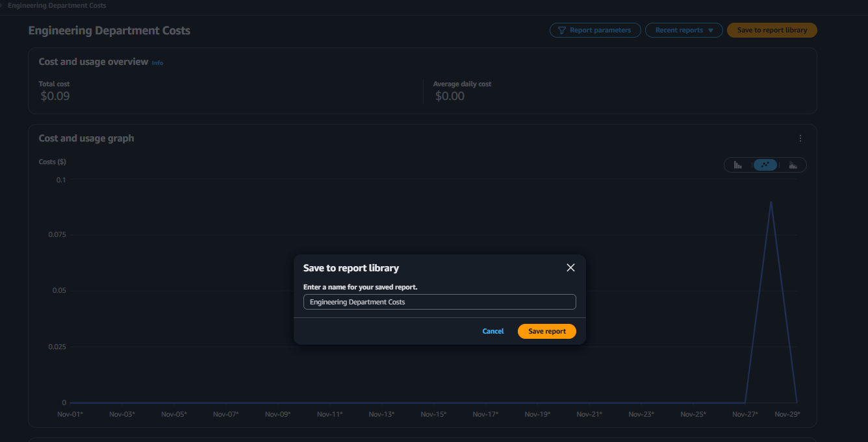Viewport: 868px width, 442px height.
Task: Click the Engineering Department Costs page title
Action: coord(109,31)
